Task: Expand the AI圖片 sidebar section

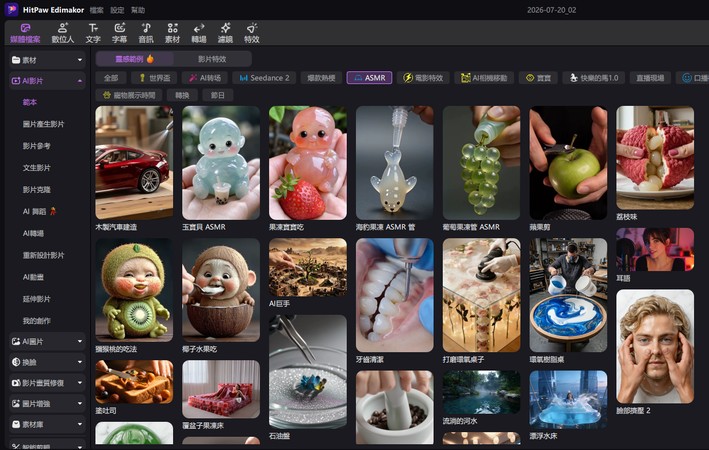Action: [47, 341]
